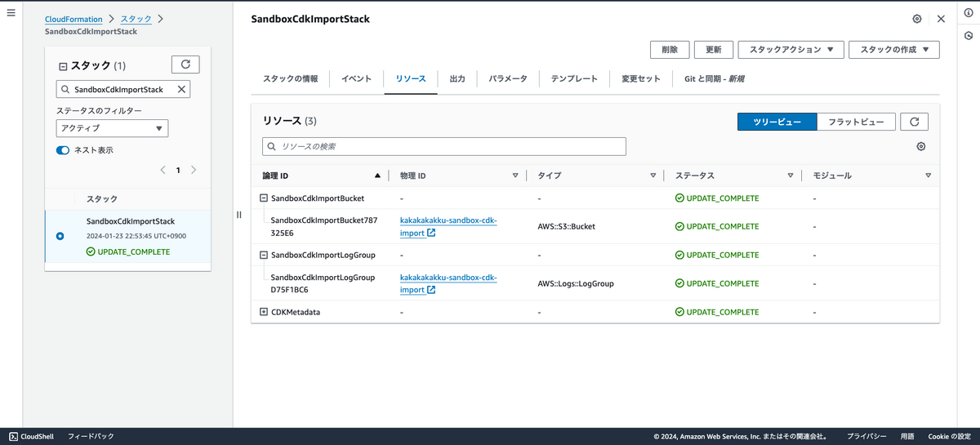Switch to スタックの情報 tab
This screenshot has height=445, width=980.
(291, 79)
